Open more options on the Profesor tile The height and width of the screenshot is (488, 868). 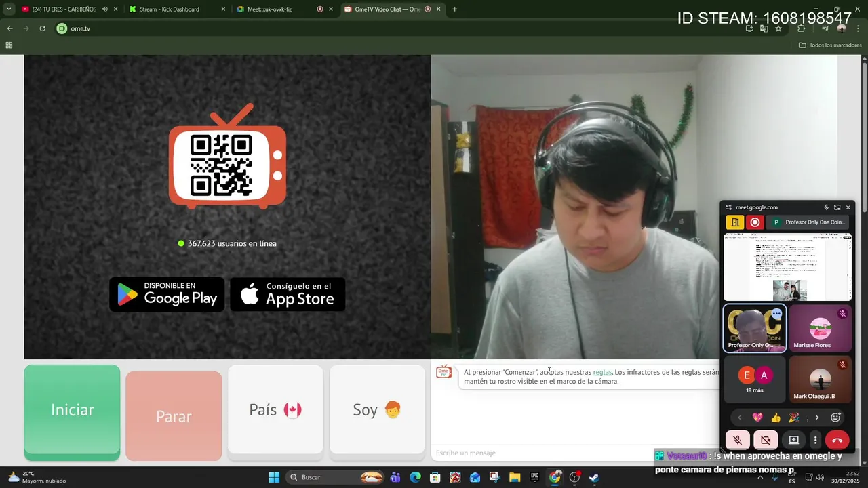pyautogui.click(x=776, y=314)
